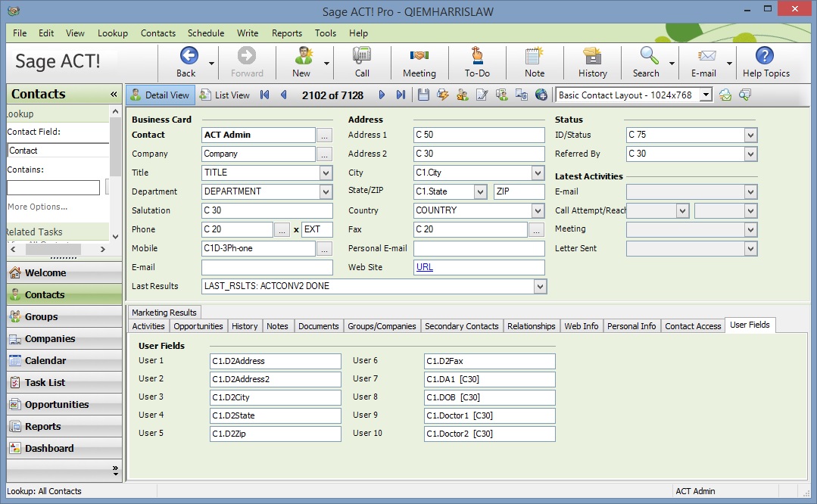The width and height of the screenshot is (817, 504).
Task: Open the Personal Info tab
Action: coord(631,326)
